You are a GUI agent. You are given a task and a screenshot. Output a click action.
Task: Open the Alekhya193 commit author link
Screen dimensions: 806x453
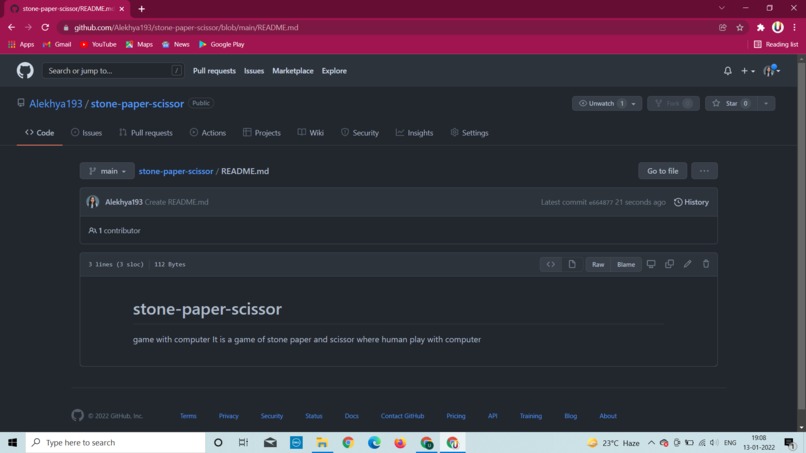click(124, 202)
